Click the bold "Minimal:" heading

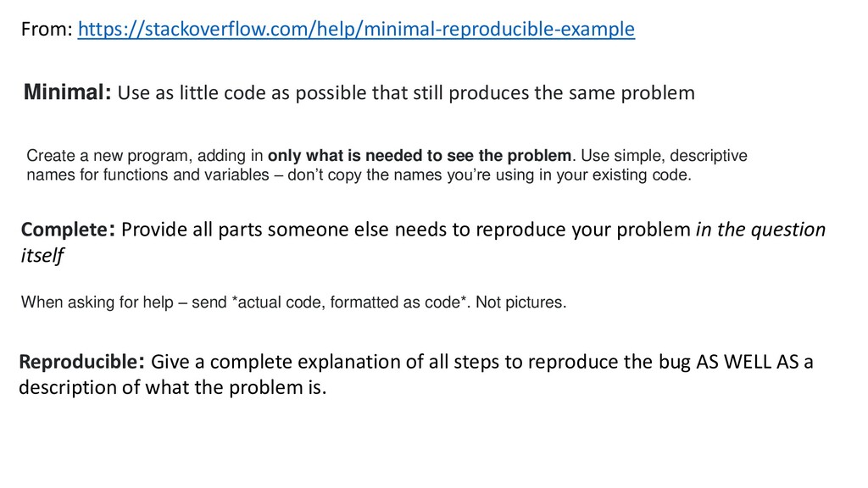pyautogui.click(x=68, y=91)
